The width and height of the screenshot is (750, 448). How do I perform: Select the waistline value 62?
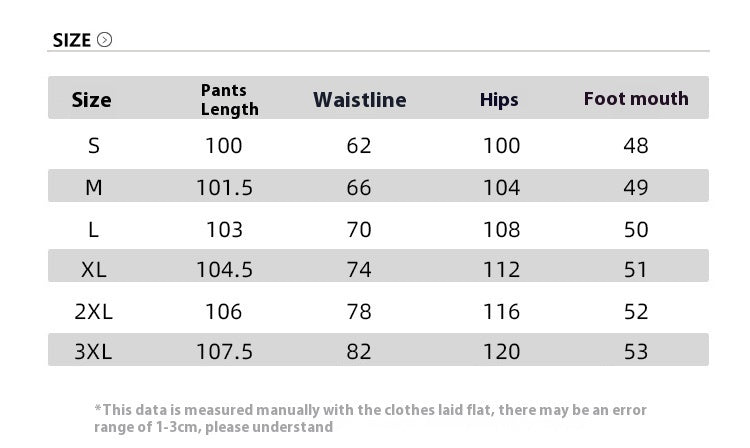click(359, 146)
